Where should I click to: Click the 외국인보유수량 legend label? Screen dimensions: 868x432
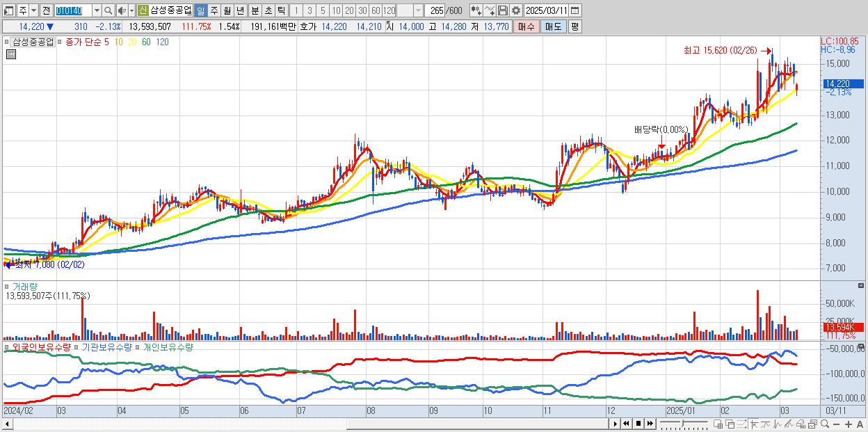coord(41,346)
